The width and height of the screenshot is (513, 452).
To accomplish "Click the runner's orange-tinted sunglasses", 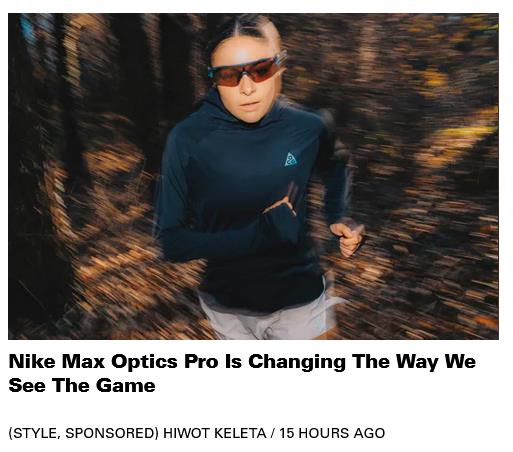I will [246, 70].
